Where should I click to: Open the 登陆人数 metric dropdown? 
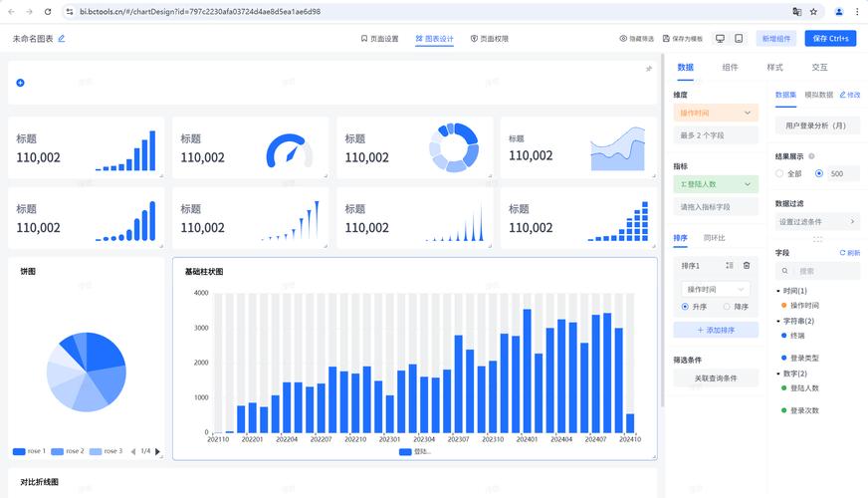[716, 184]
